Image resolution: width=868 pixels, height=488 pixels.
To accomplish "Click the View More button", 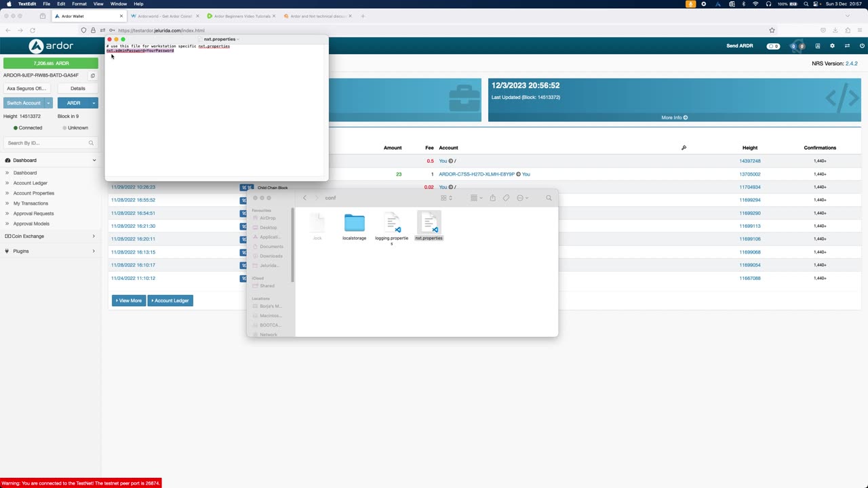I will pyautogui.click(x=129, y=300).
